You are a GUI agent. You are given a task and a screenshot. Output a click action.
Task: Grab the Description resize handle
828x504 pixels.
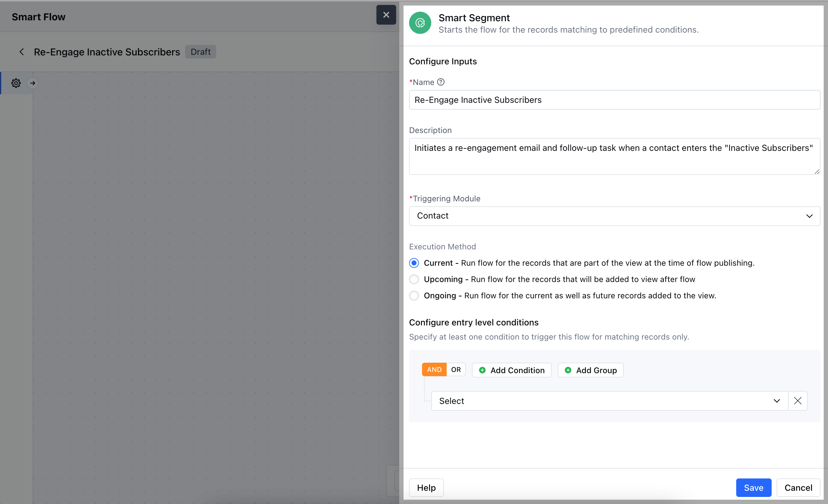pyautogui.click(x=817, y=171)
